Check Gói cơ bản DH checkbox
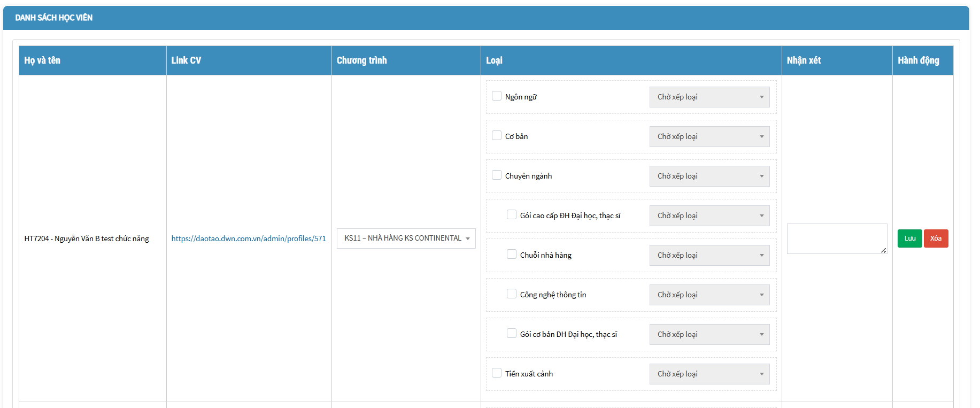 click(512, 334)
